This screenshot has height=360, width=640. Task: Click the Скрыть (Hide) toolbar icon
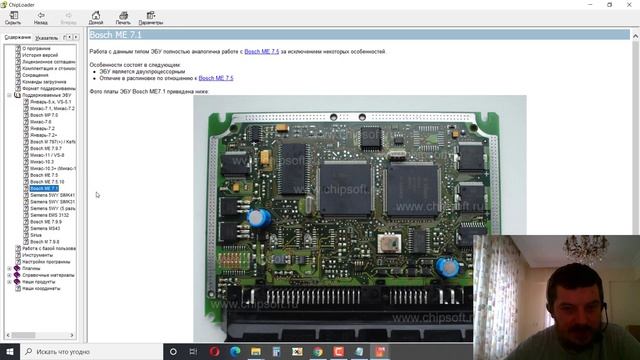click(x=13, y=18)
